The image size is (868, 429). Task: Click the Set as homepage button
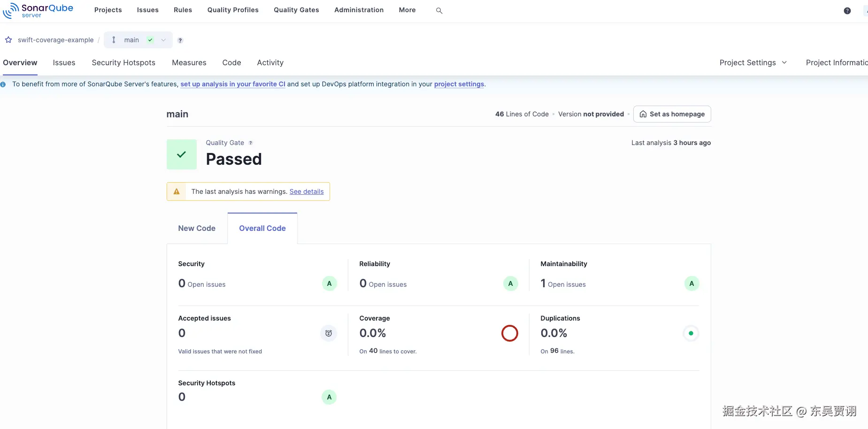click(672, 114)
